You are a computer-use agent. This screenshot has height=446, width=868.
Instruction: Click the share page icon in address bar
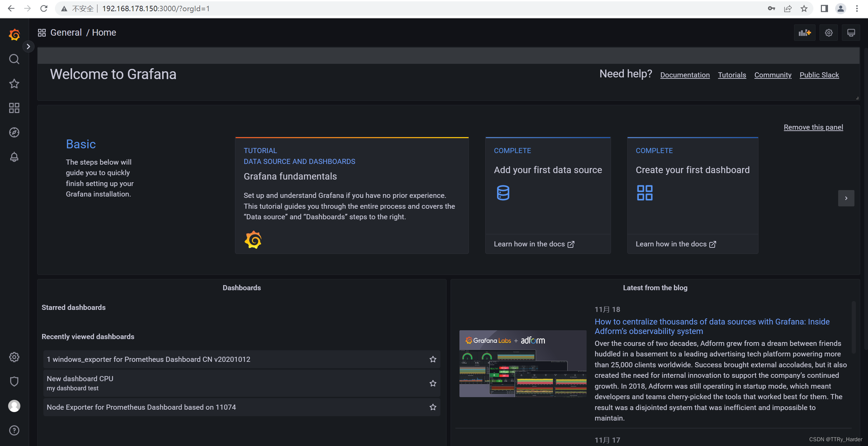coord(788,8)
